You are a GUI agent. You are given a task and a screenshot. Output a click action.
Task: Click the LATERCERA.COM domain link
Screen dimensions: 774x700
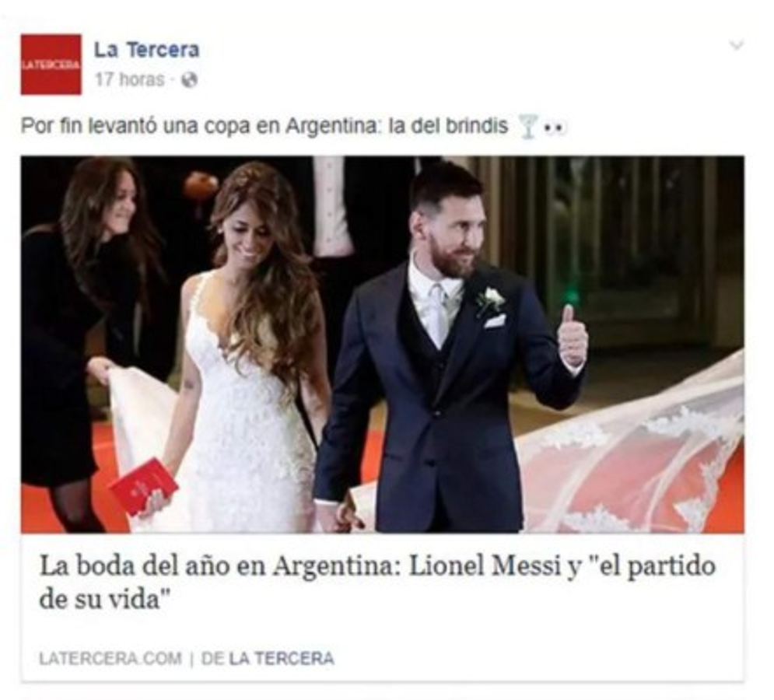click(110, 659)
